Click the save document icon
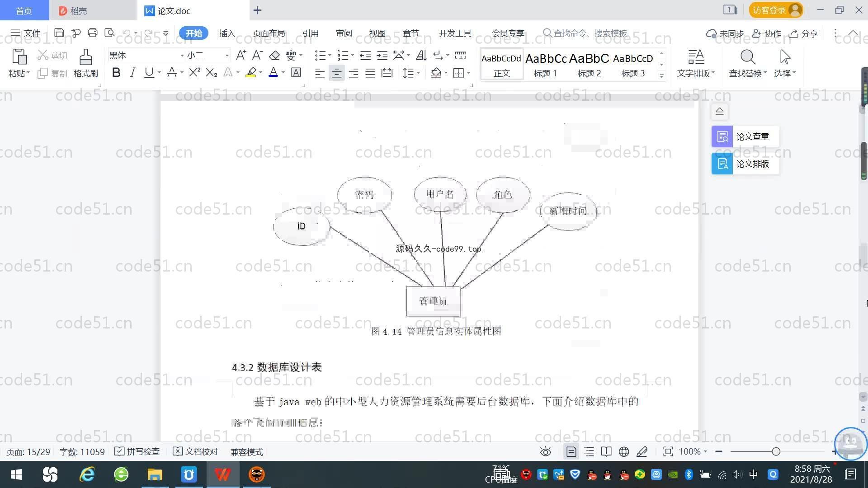Screen dimensions: 868x488 [x=59, y=33]
